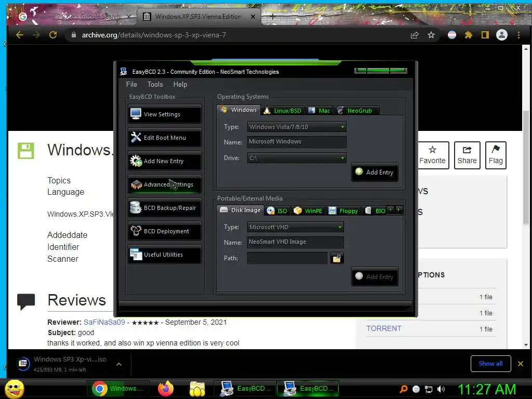Image resolution: width=532 pixels, height=399 pixels.
Task: Go forward in Chrome
Action: click(36, 35)
